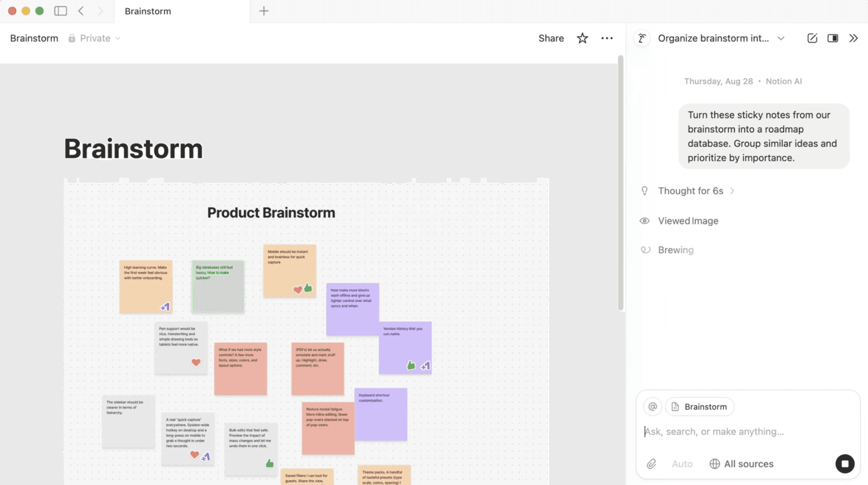Viewport: 868px width, 485px height.
Task: Toggle the page as favorite with the star
Action: (x=582, y=38)
